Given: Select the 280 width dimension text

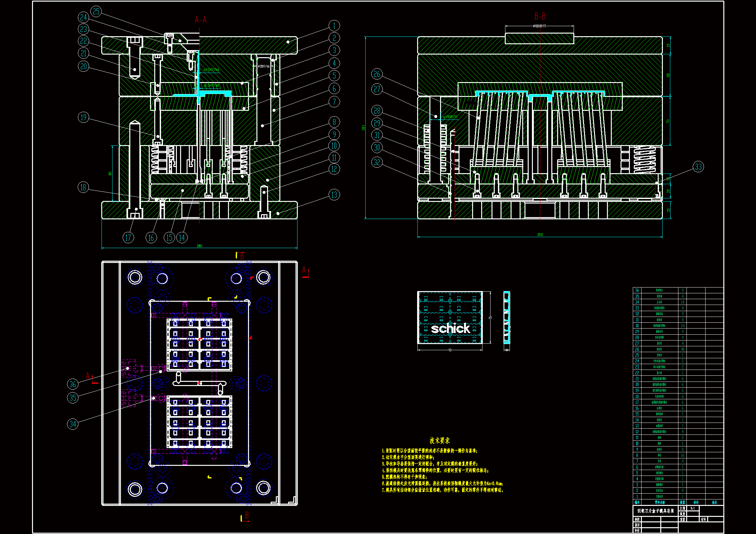Looking at the screenshot, I should 199,246.
